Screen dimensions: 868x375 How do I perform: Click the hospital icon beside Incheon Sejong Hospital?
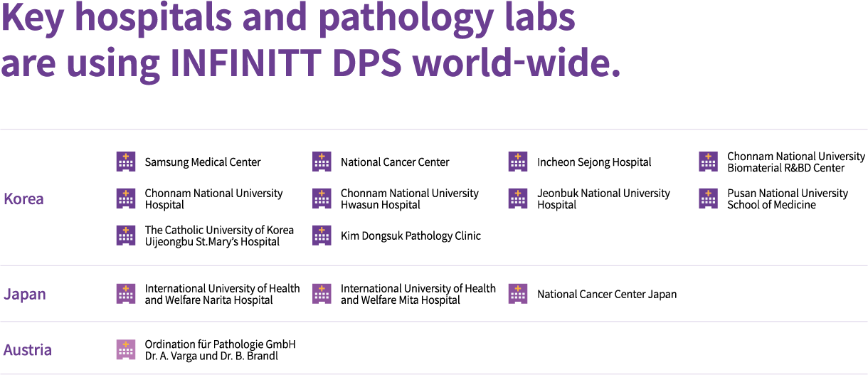point(518,162)
